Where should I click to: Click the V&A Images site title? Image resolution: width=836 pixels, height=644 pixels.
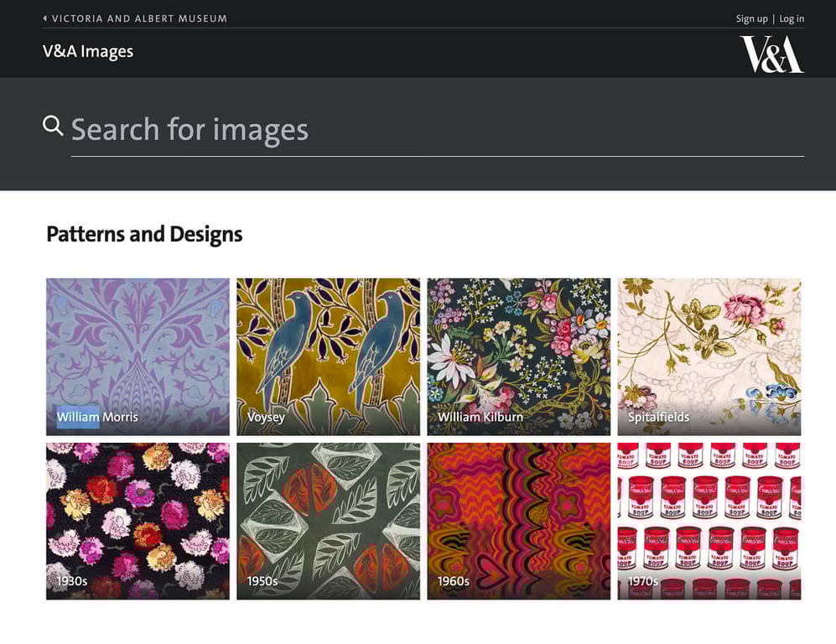click(x=88, y=51)
